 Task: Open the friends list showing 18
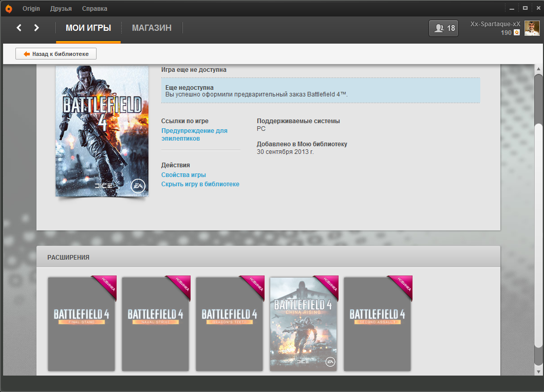443,28
